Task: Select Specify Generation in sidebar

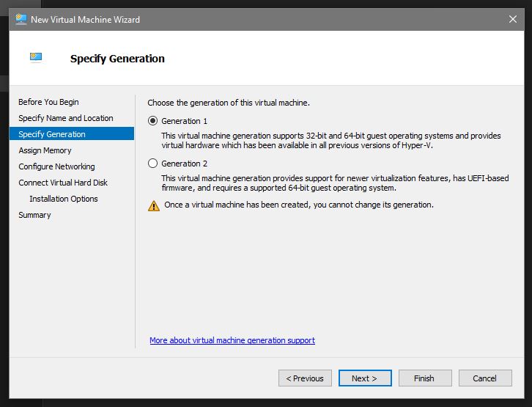Action: [52, 134]
